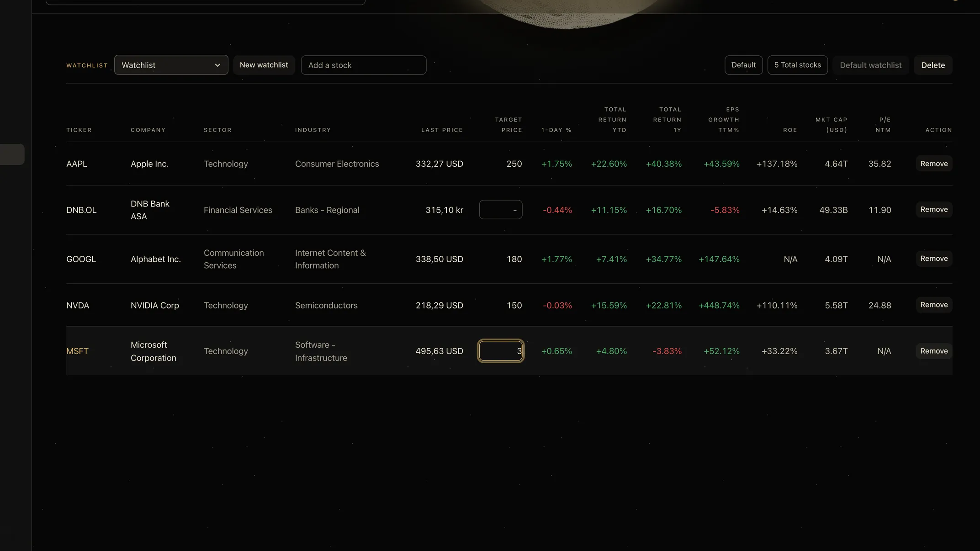The height and width of the screenshot is (551, 980).
Task: Remove MSFT from the watchlist
Action: coord(934,351)
